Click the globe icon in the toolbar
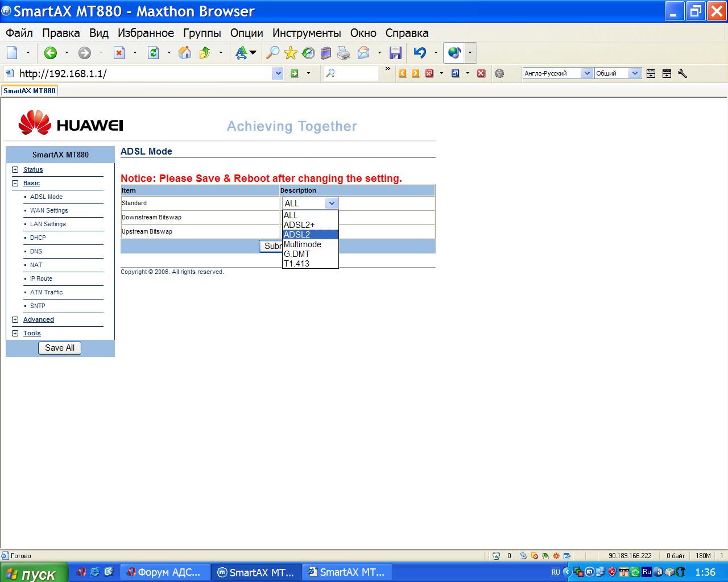Image resolution: width=728 pixels, height=582 pixels. tap(454, 53)
